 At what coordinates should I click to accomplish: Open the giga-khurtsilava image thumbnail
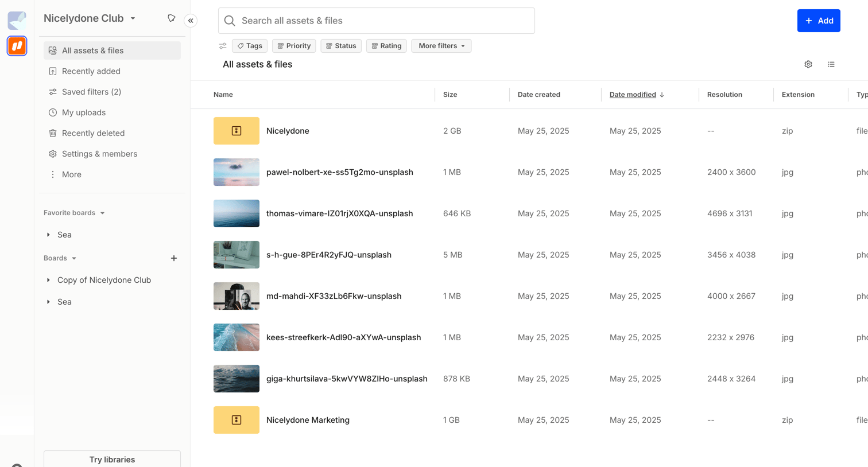[x=237, y=379]
